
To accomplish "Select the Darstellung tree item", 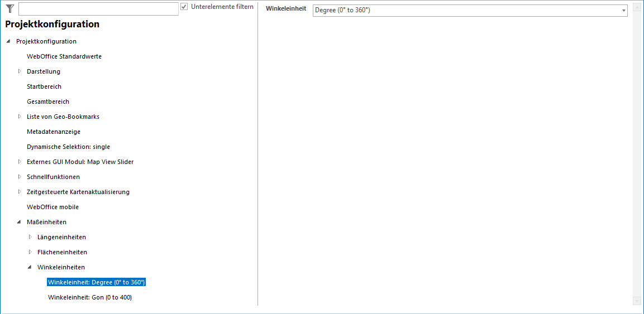I will (44, 71).
